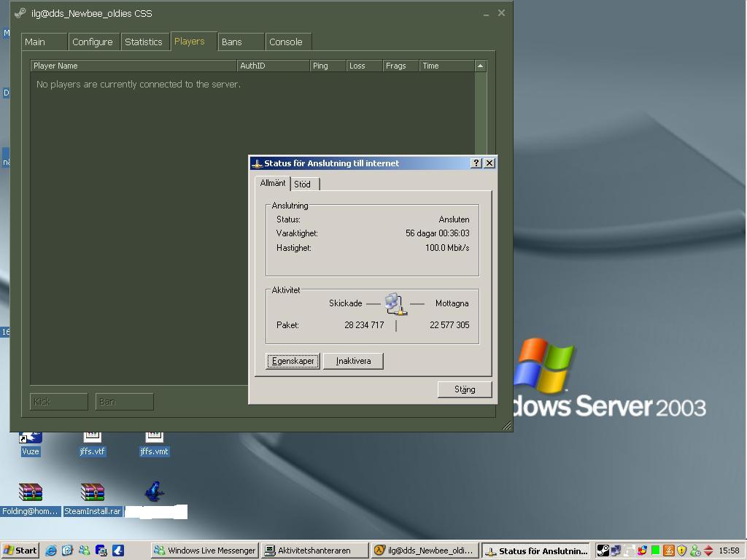Open the SteamInstall.rar archive icon
747x560 pixels.
click(x=93, y=492)
